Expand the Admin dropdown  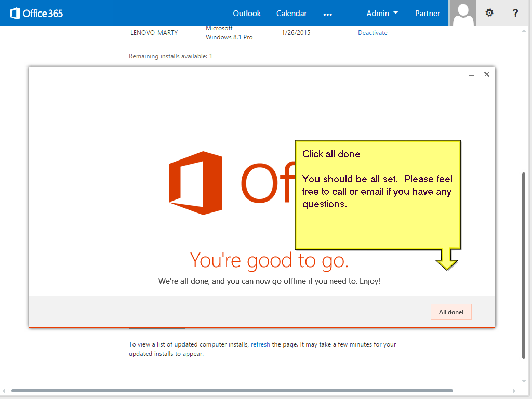[382, 14]
